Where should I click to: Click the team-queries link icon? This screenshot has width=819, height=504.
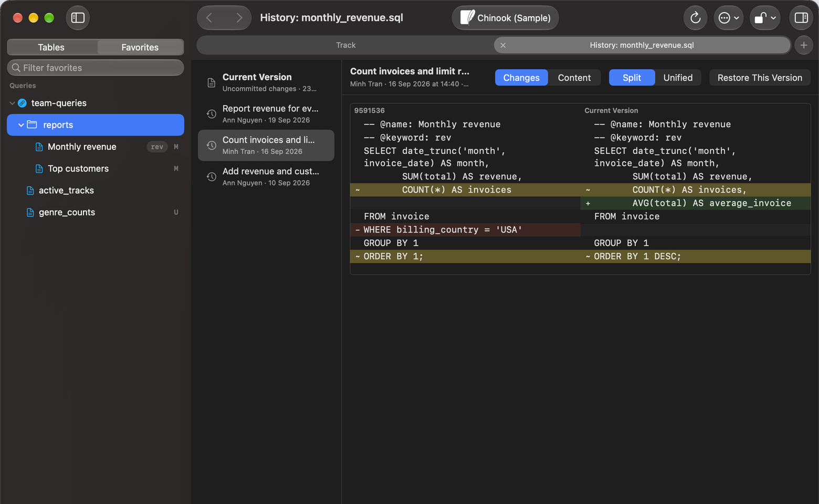(x=22, y=103)
